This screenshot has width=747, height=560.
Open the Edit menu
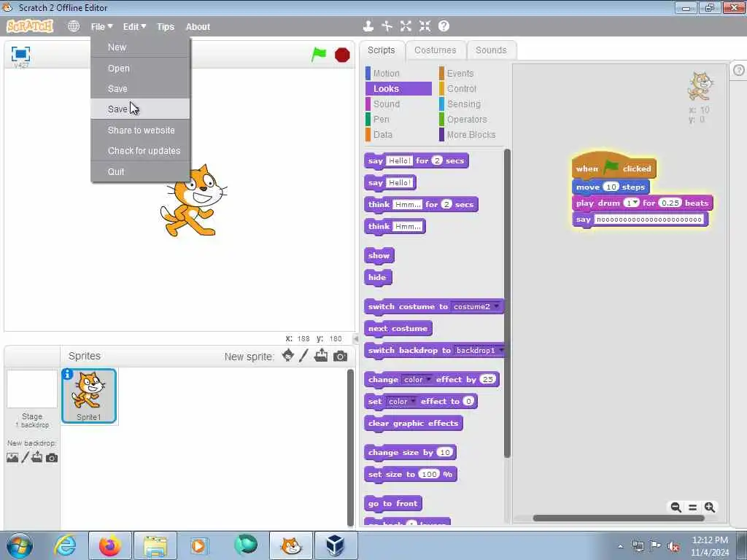[x=134, y=27]
